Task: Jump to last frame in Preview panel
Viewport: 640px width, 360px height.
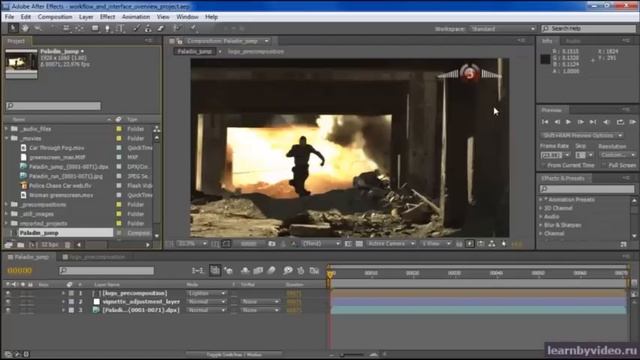Action: [593, 122]
